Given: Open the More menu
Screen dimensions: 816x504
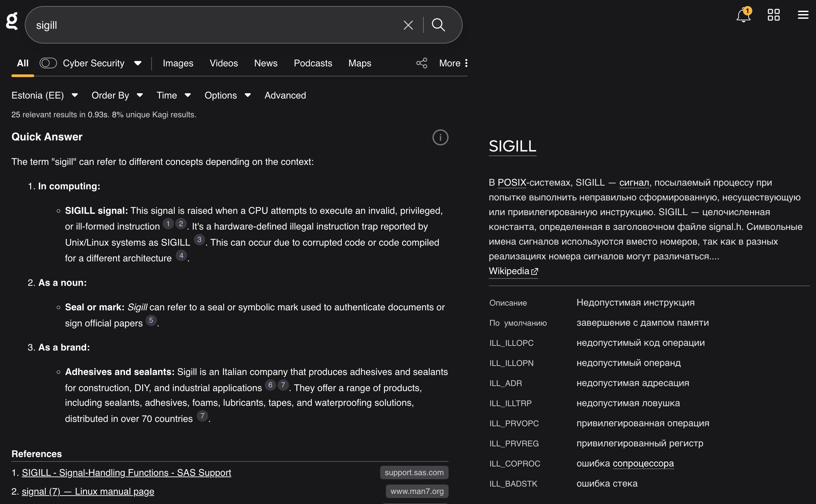Looking at the screenshot, I should tap(453, 63).
